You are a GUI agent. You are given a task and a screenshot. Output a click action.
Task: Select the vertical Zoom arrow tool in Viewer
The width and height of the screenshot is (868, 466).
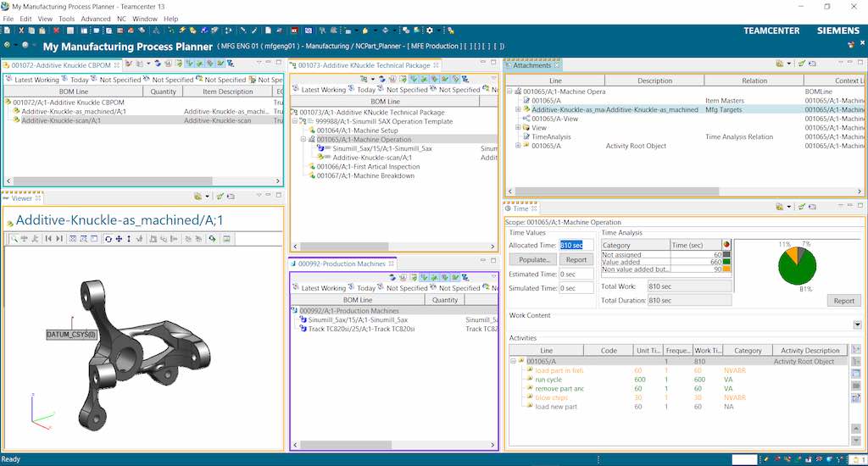point(129,239)
